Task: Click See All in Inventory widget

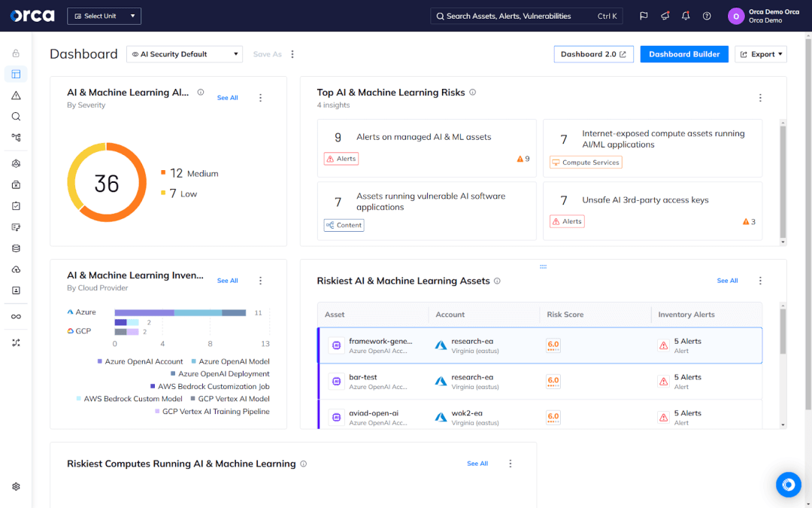Action: [227, 281]
